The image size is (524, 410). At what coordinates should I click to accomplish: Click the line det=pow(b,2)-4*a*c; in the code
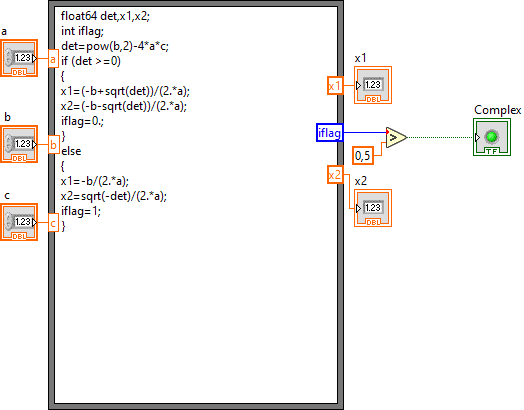[115, 46]
